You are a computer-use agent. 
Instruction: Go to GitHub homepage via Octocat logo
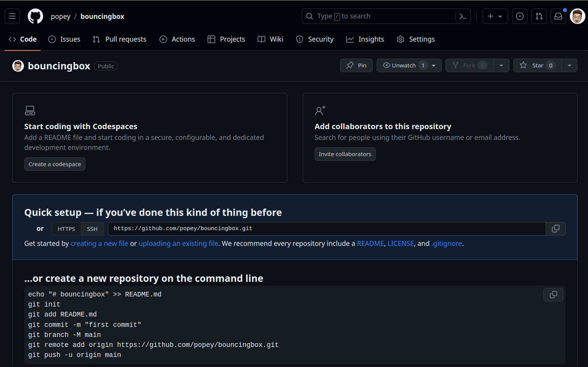[x=35, y=16]
